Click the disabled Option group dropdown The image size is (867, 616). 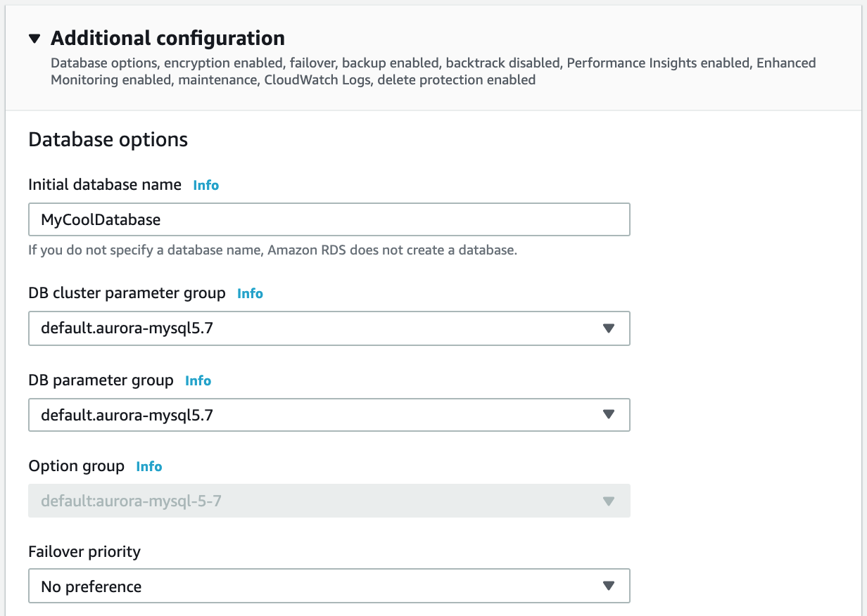[x=329, y=501]
